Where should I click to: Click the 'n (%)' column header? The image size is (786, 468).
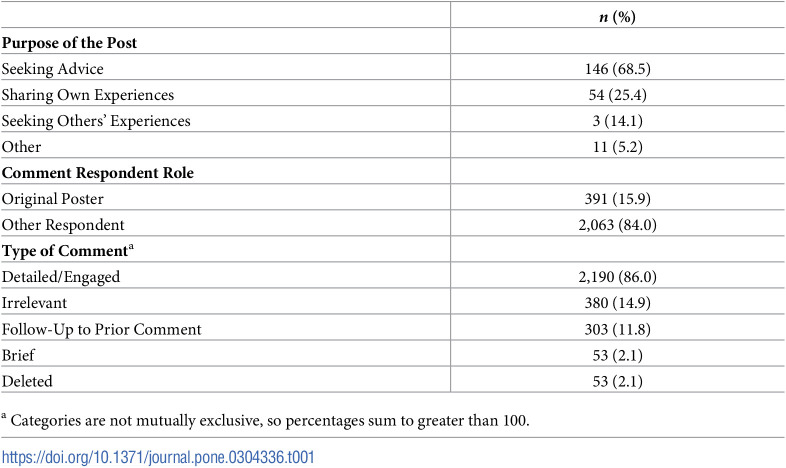coord(618,17)
